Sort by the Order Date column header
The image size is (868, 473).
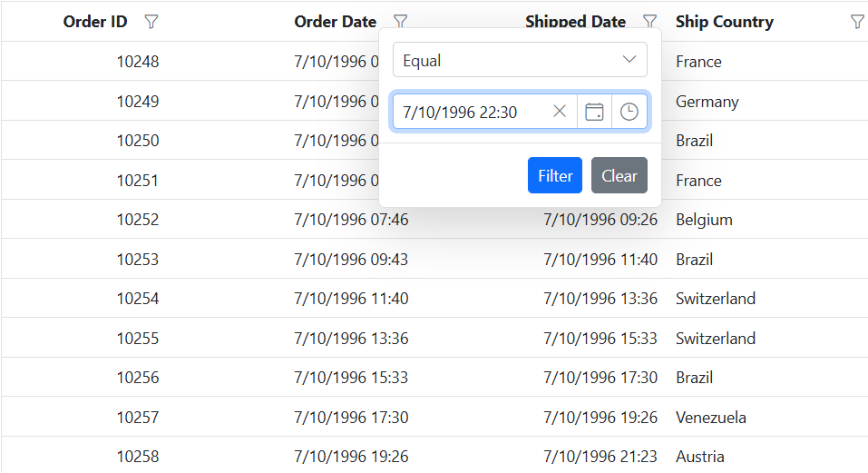[336, 22]
